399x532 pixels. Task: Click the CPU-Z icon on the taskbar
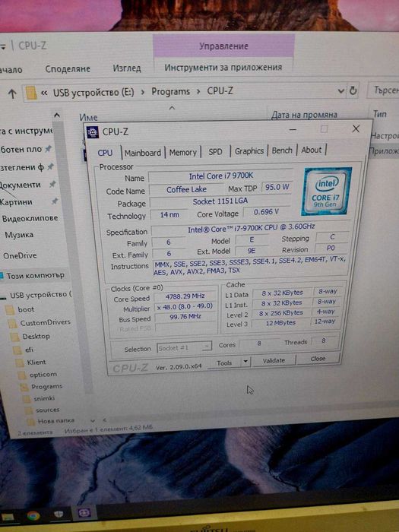(x=84, y=512)
